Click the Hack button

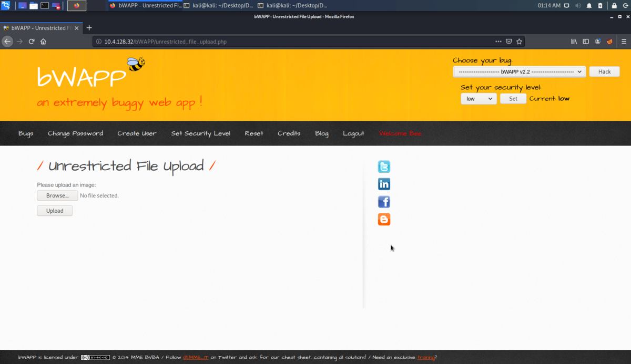tap(605, 71)
